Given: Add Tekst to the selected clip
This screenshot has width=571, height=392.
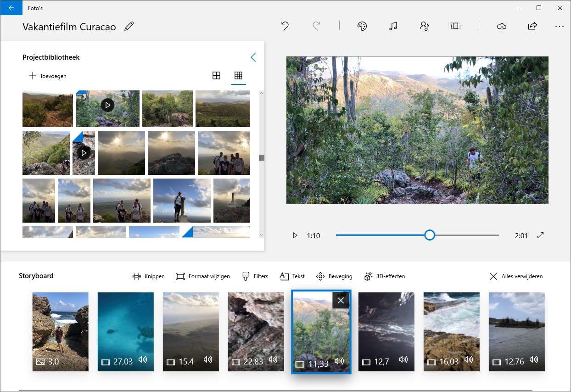Looking at the screenshot, I should pyautogui.click(x=292, y=276).
